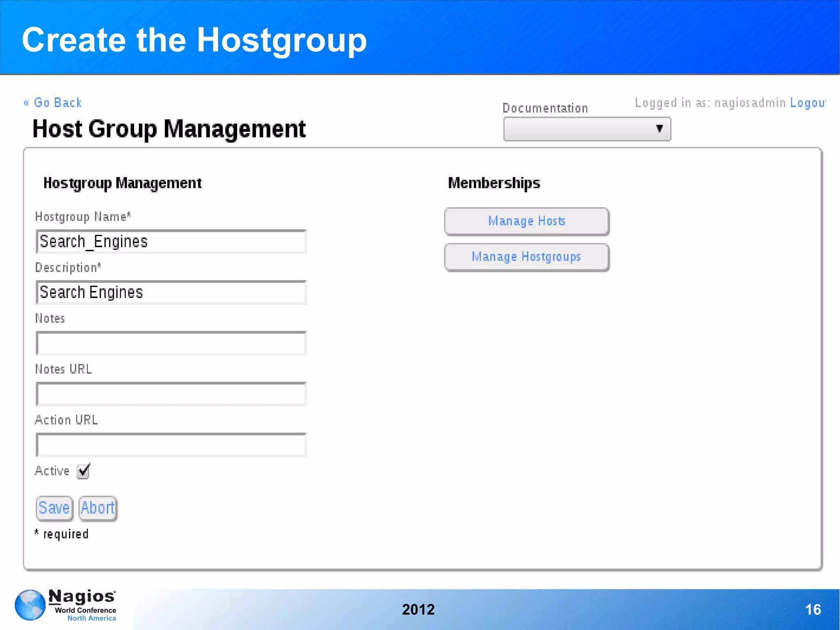The width and height of the screenshot is (840, 630).
Task: Click the Host Group Management heading
Action: coord(169,129)
